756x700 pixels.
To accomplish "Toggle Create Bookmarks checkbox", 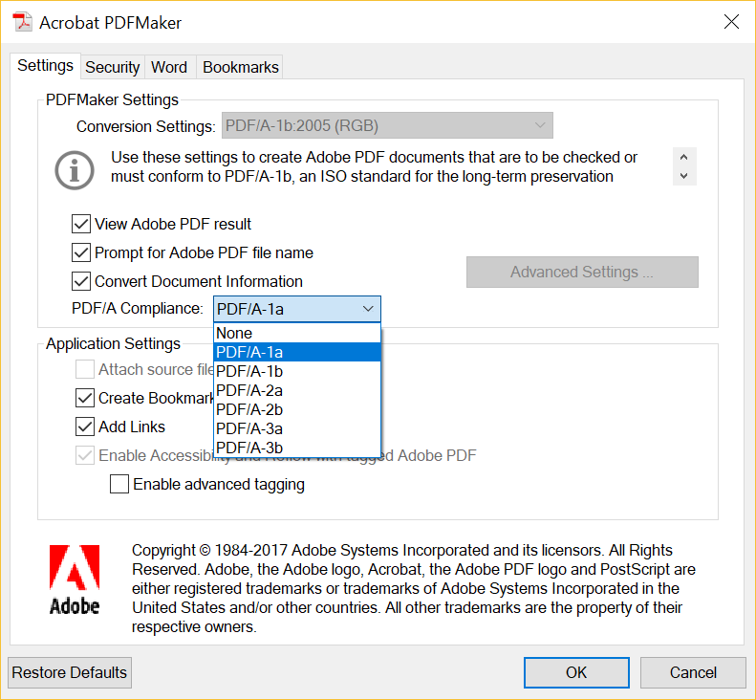I will (85, 398).
